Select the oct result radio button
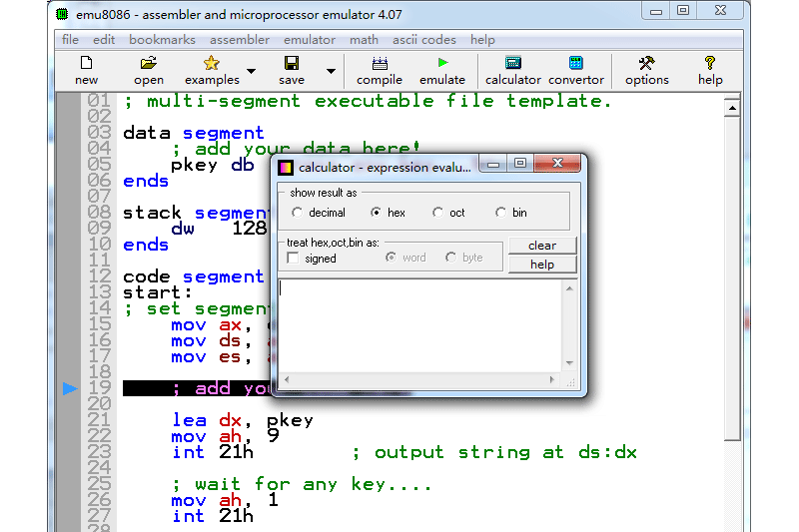The width and height of the screenshot is (799, 532). 437,213
